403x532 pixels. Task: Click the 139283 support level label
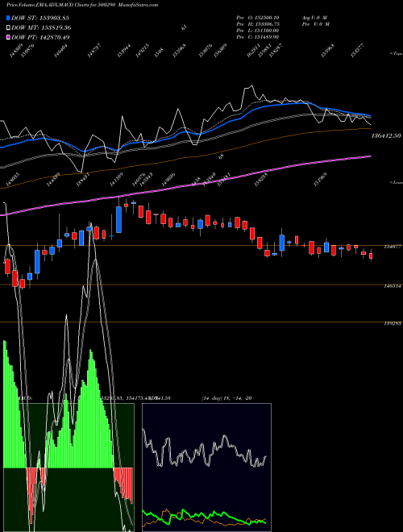point(393,324)
